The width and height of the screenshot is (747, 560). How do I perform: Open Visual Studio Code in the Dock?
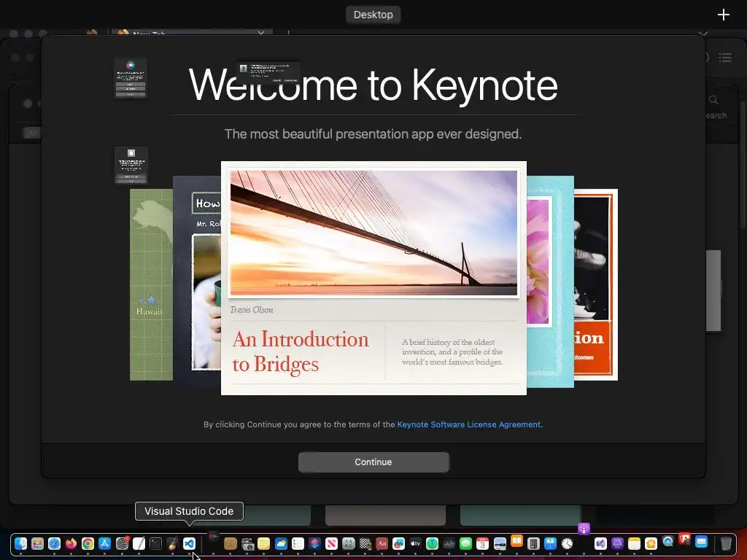tap(189, 543)
